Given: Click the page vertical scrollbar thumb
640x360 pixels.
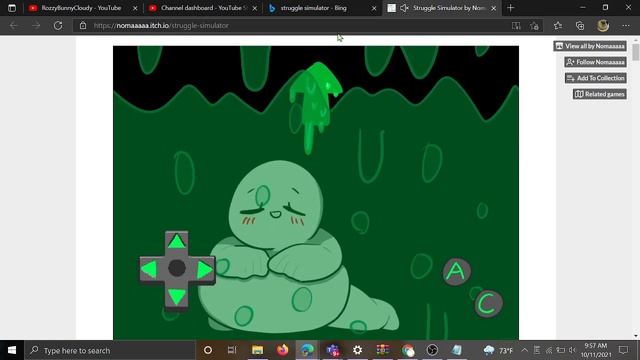Looking at the screenshot, I should tap(636, 52).
